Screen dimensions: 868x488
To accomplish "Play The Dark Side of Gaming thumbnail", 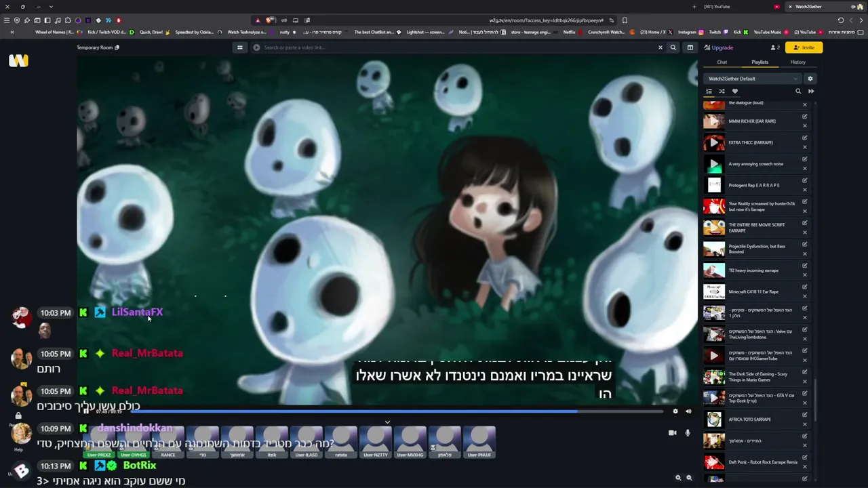I will 714,377.
